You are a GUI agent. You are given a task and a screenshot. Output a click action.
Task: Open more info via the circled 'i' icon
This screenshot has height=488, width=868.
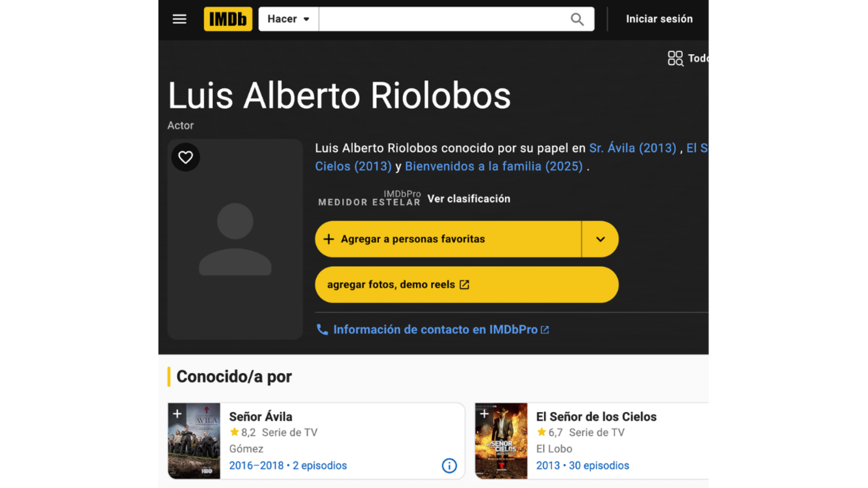[449, 465]
